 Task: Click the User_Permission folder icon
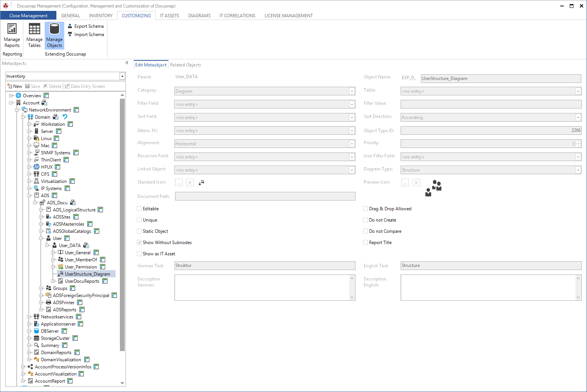(x=61, y=267)
